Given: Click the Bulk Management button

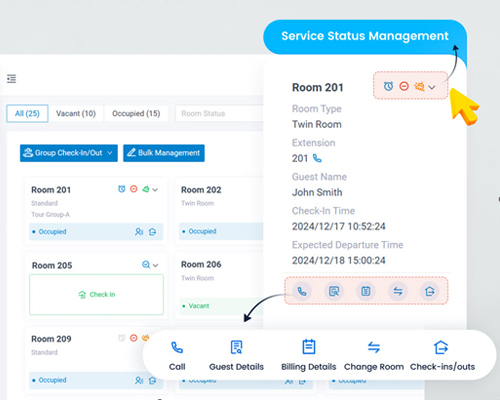Looking at the screenshot, I should click(164, 153).
